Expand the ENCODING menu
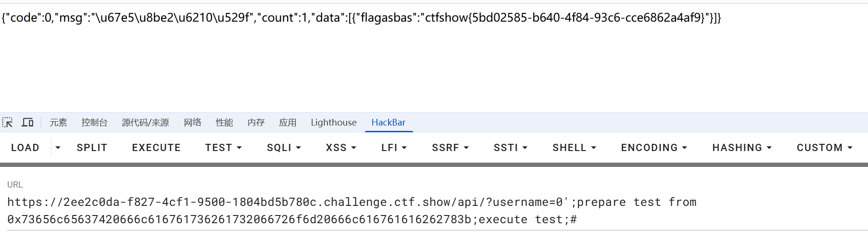868x241 pixels. coord(654,148)
